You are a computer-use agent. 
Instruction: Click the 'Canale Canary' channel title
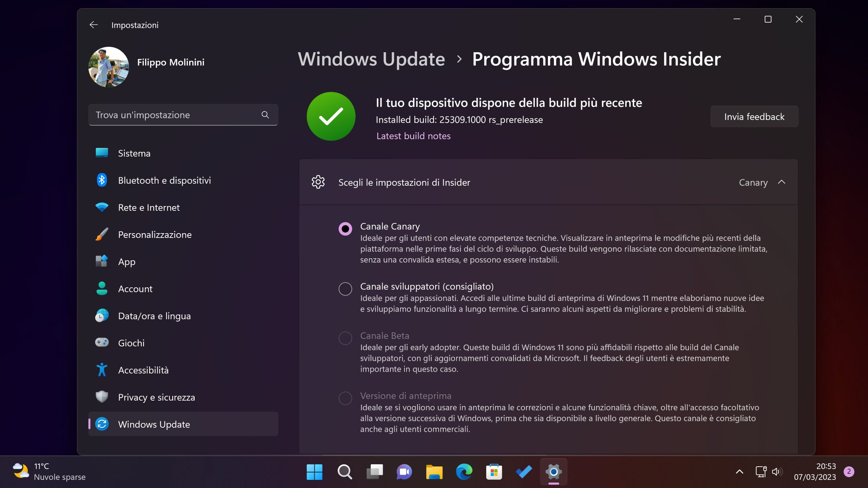point(390,226)
